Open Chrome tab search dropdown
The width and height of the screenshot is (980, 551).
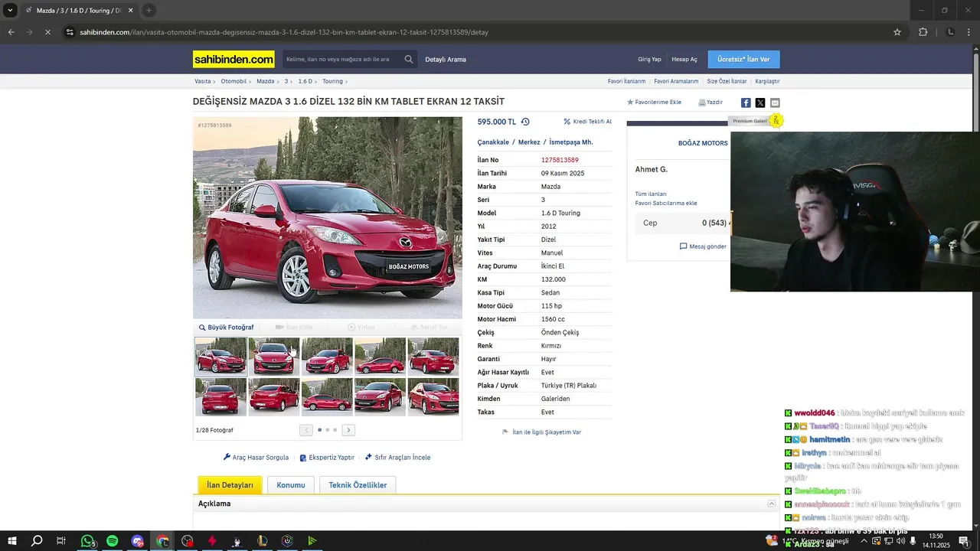pos(10,10)
